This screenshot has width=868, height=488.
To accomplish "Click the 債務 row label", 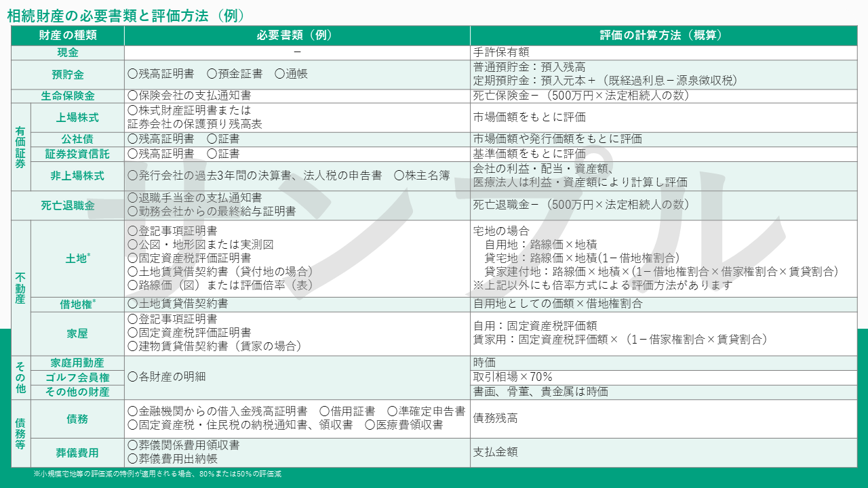I will point(77,419).
